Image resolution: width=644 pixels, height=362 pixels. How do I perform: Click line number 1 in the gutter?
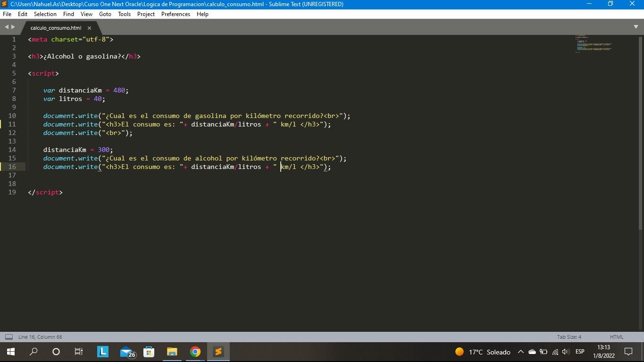[x=14, y=39]
